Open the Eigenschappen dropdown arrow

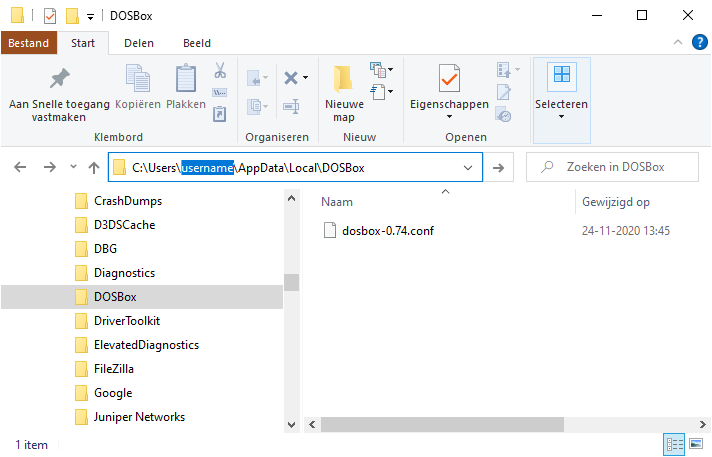point(449,117)
